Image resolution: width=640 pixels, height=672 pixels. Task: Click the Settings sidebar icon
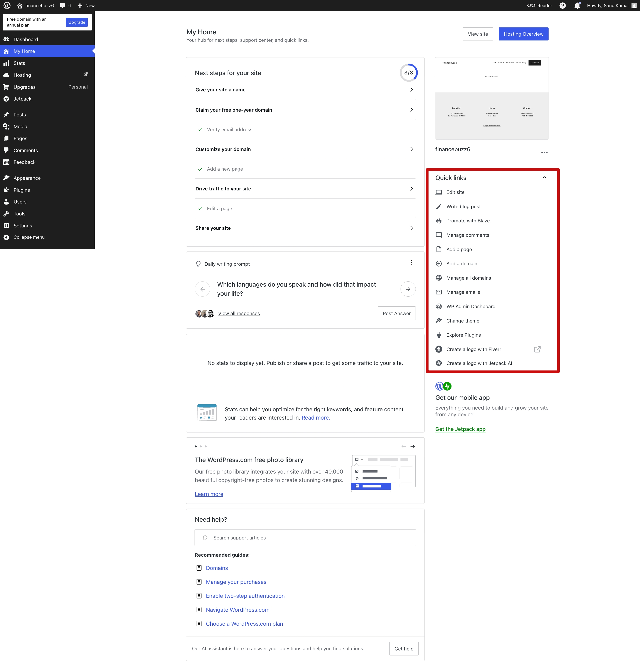[6, 226]
